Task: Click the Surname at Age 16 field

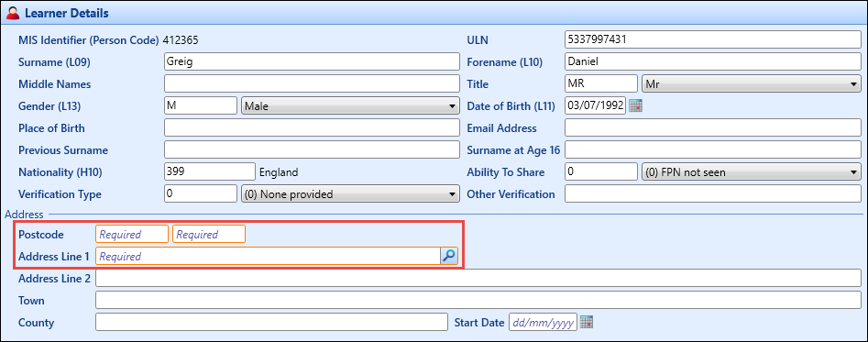Action: pos(713,150)
